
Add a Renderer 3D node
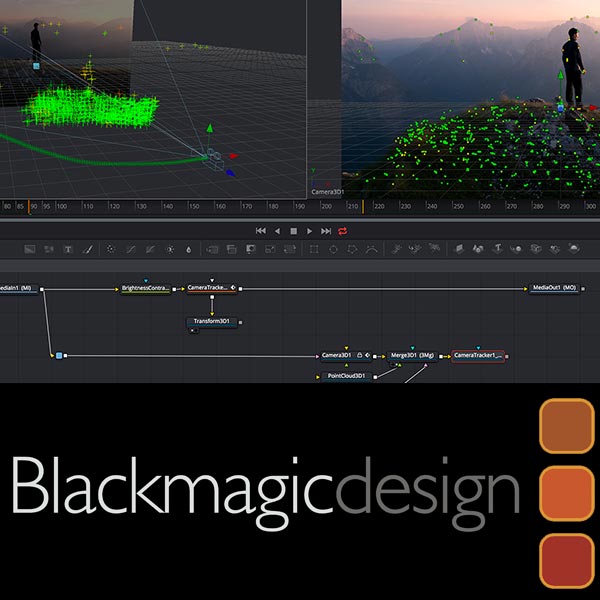click(574, 248)
